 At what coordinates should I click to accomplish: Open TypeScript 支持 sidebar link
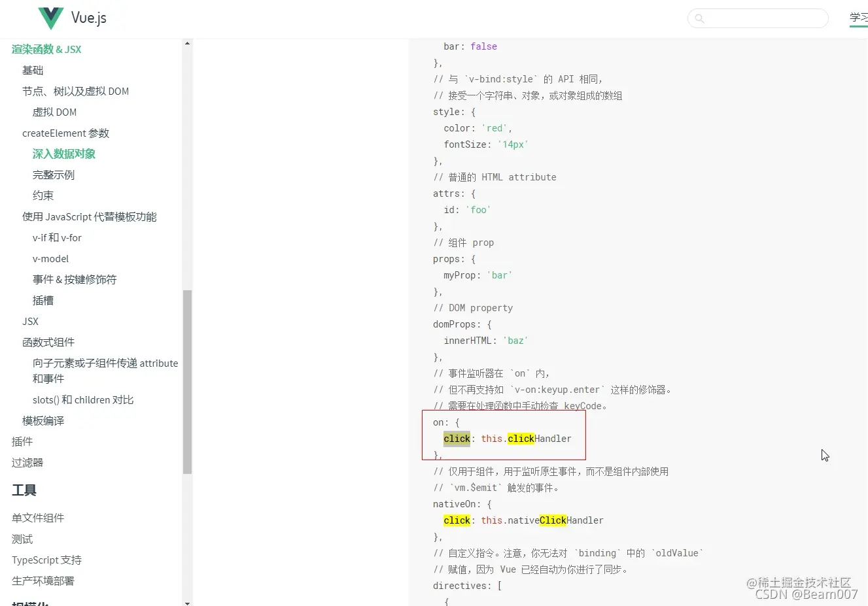(46, 560)
